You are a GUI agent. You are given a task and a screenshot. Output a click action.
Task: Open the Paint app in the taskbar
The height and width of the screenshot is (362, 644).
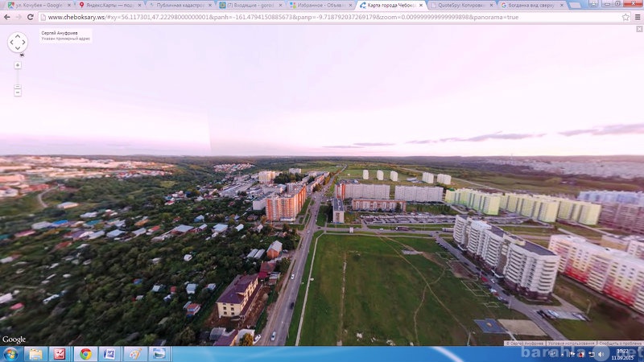click(134, 354)
